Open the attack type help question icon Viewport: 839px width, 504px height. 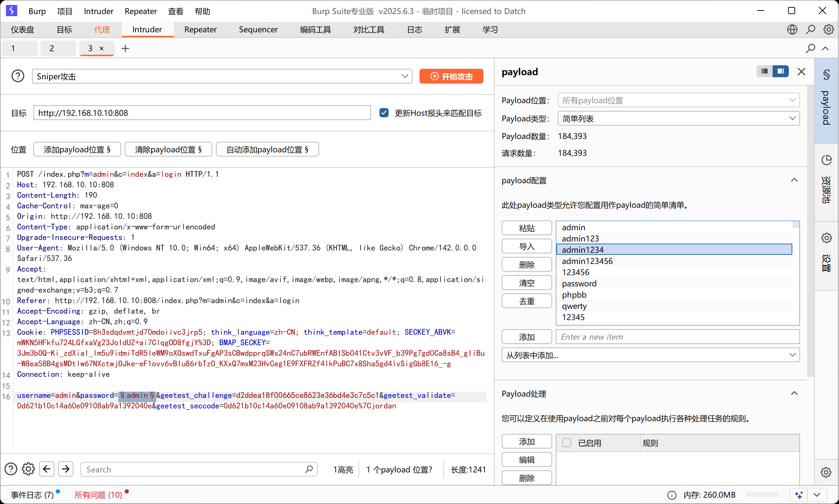pos(18,76)
